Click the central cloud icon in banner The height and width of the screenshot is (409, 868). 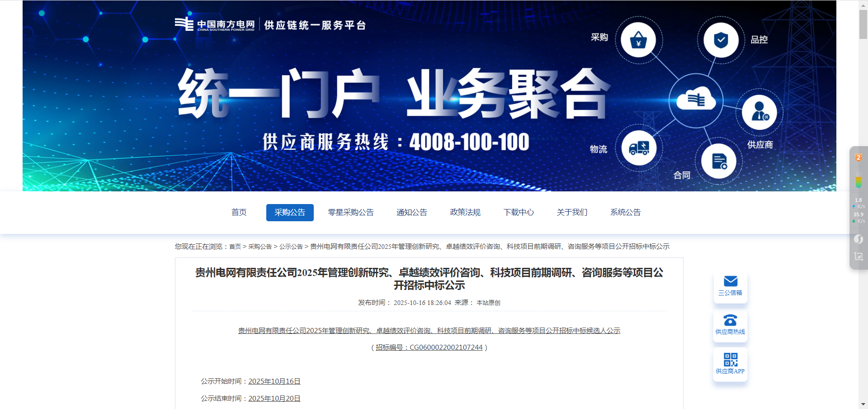tap(696, 100)
